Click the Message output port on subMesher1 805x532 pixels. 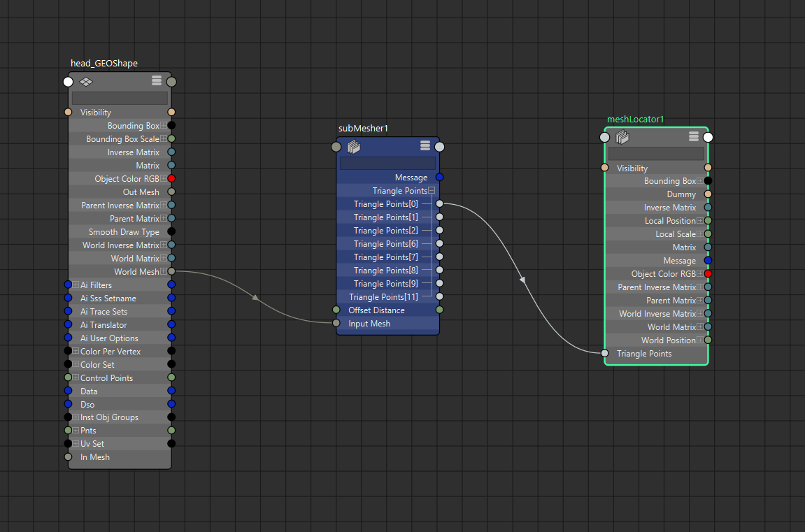pyautogui.click(x=439, y=177)
